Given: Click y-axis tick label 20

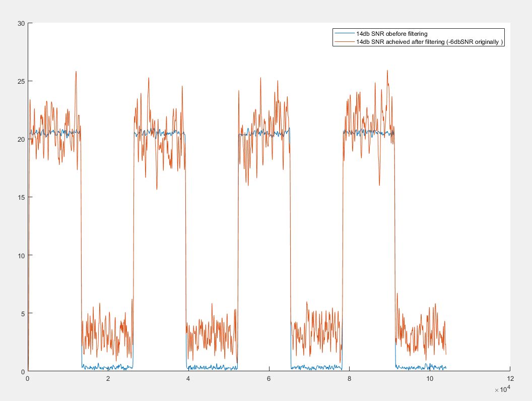Looking at the screenshot, I should 21,140.
